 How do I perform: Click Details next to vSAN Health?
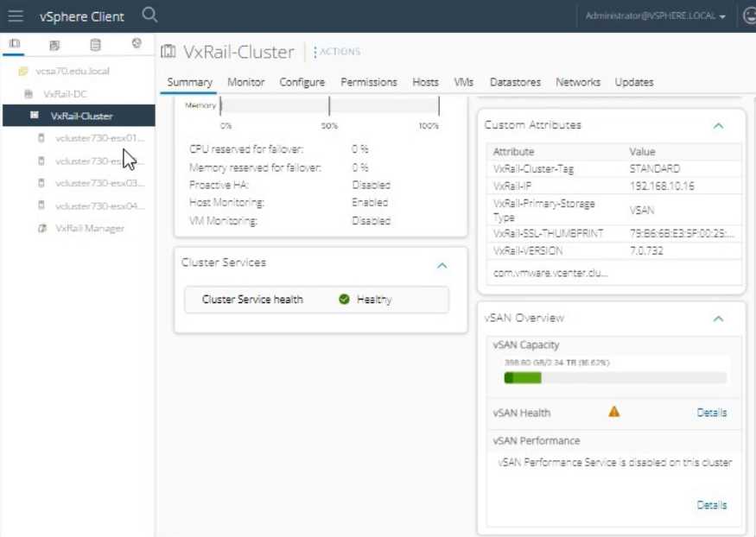pos(711,413)
